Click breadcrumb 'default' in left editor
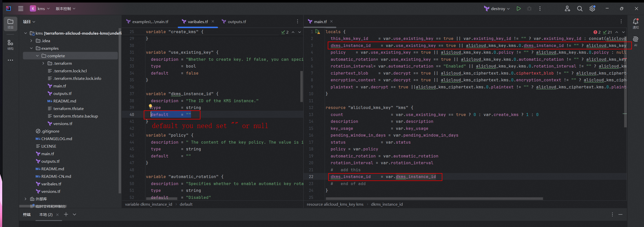644x227 pixels. [186, 204]
